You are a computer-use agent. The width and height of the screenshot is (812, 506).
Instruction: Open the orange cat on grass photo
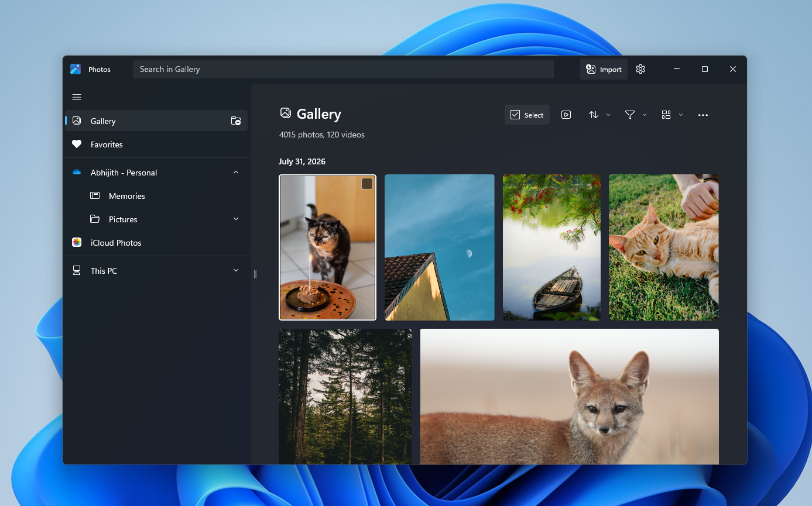point(664,247)
